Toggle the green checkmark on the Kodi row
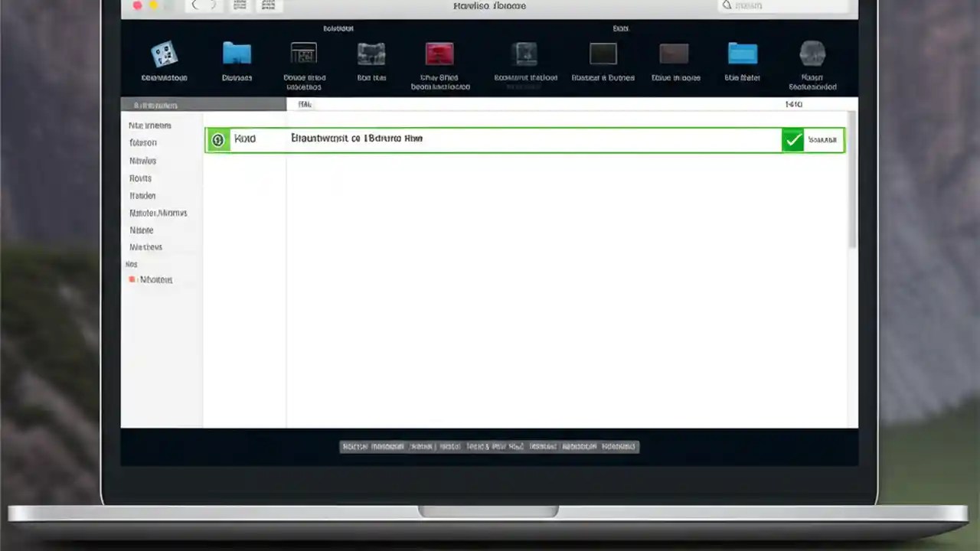This screenshot has height=551, width=980. click(793, 139)
